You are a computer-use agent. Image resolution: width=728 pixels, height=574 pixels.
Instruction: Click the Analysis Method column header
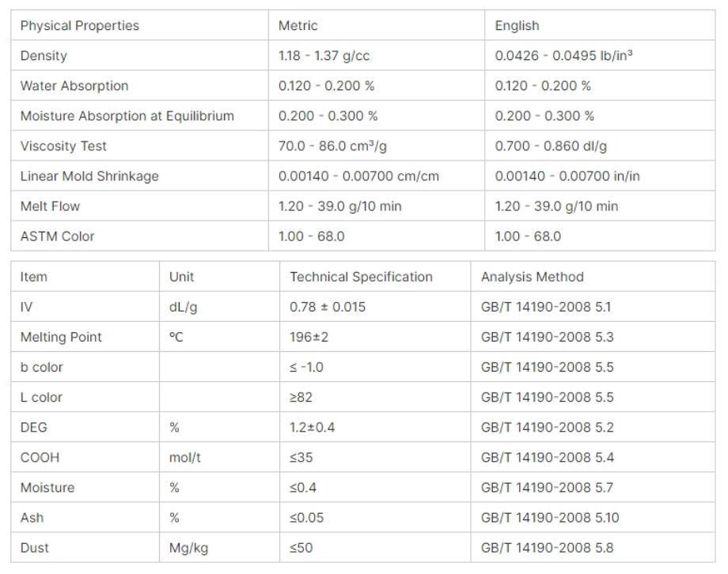point(532,277)
